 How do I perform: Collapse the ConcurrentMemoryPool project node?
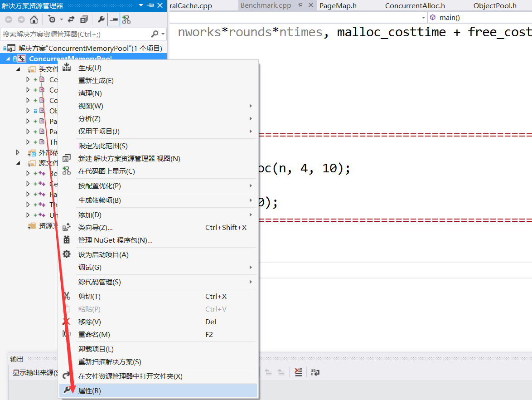[x=8, y=59]
